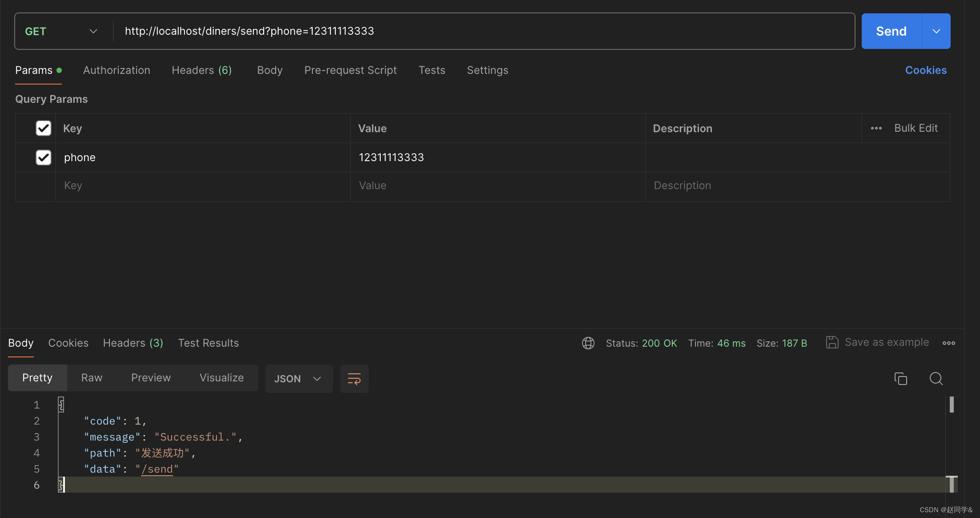Collapse the JSON opening brace on line 1
980x518 pixels.
(x=61, y=405)
